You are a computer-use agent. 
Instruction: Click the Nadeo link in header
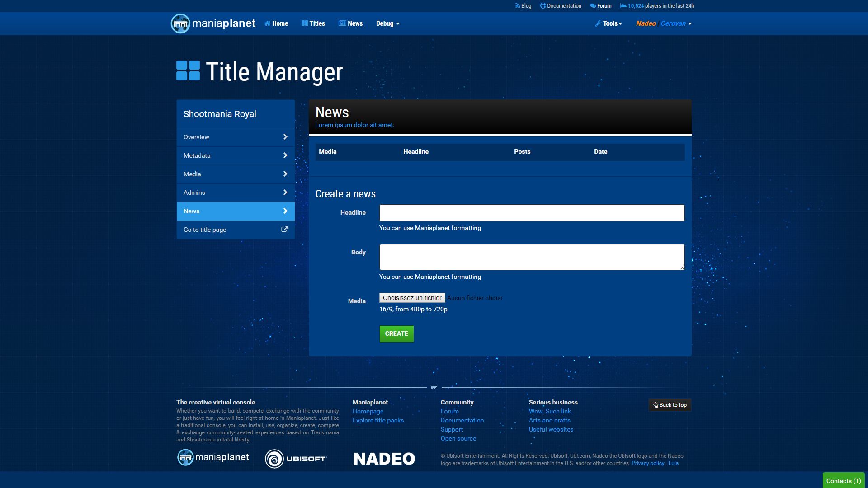pyautogui.click(x=646, y=23)
